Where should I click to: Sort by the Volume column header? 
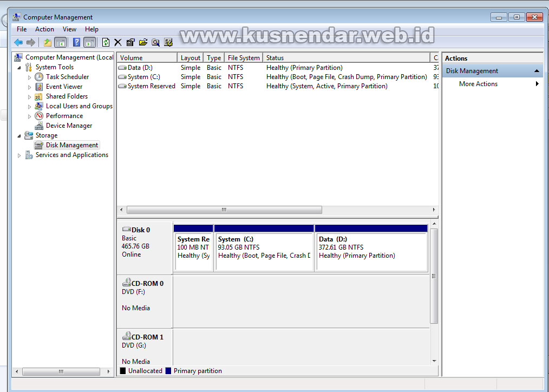147,58
